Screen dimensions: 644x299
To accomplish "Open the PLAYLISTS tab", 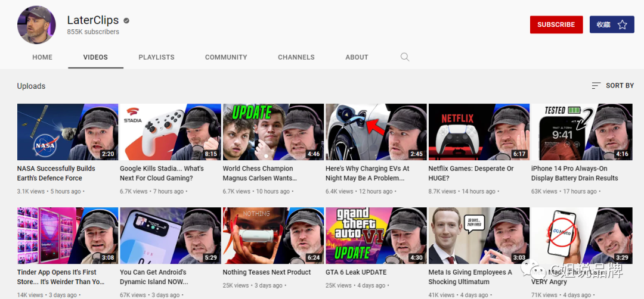I will coord(156,57).
